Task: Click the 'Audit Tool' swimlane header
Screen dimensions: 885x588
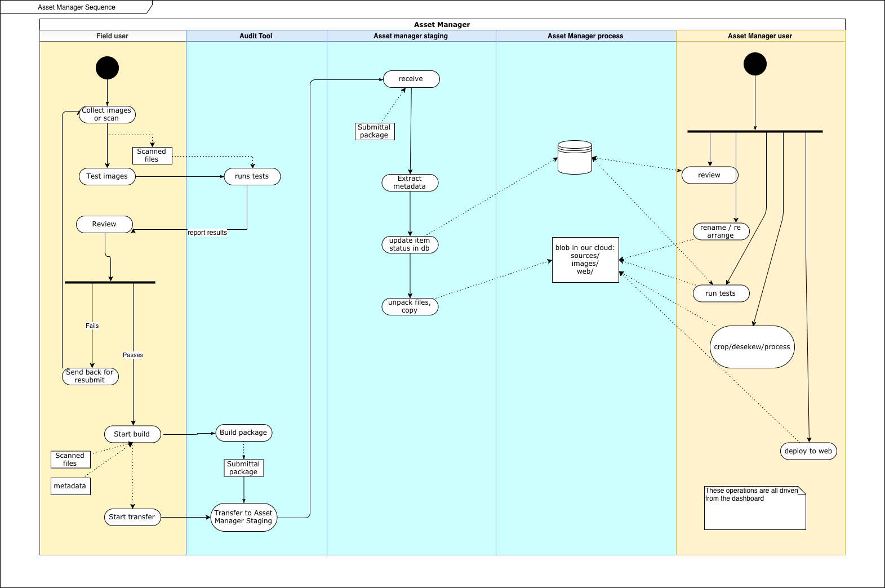Action: pos(256,36)
